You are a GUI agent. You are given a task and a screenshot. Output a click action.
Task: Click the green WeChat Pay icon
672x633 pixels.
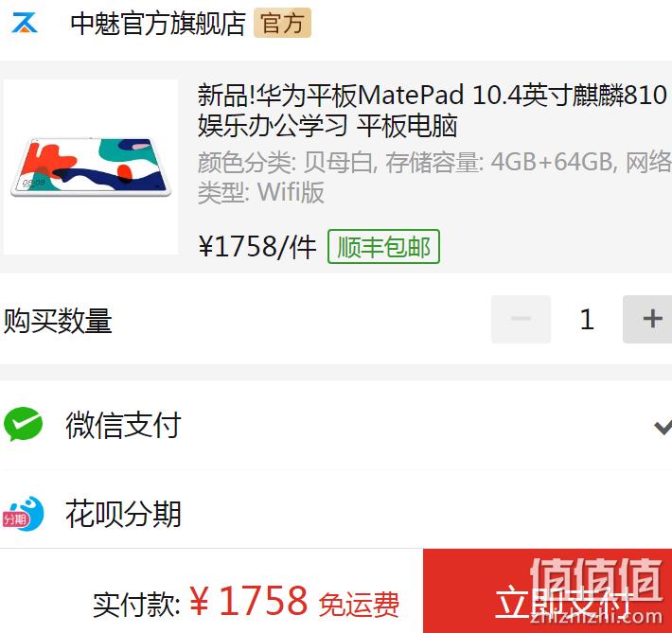pos(23,424)
